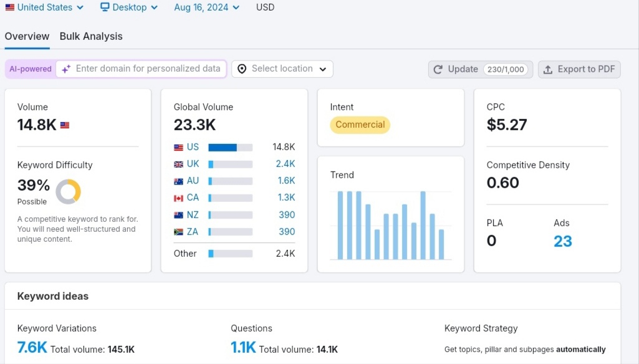Click the UK flag in Global Volume

tap(178, 165)
